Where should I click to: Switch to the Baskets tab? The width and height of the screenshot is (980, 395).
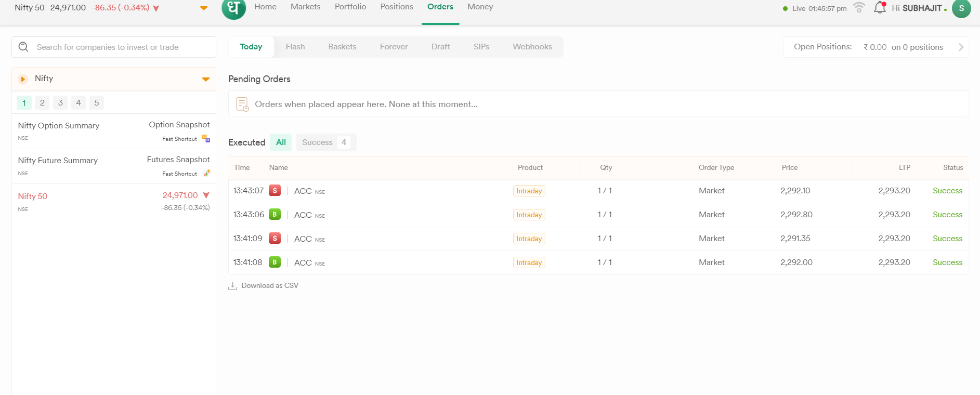342,47
